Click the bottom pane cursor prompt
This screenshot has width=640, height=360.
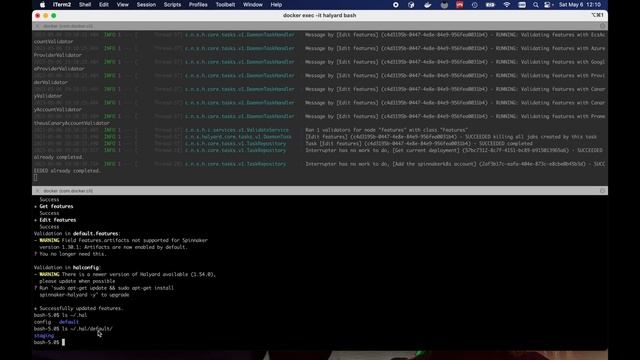63,342
